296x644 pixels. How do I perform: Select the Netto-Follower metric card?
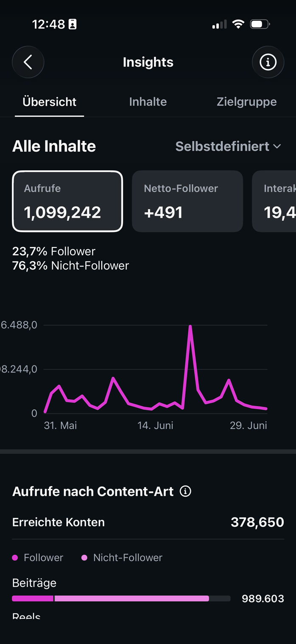click(x=187, y=201)
